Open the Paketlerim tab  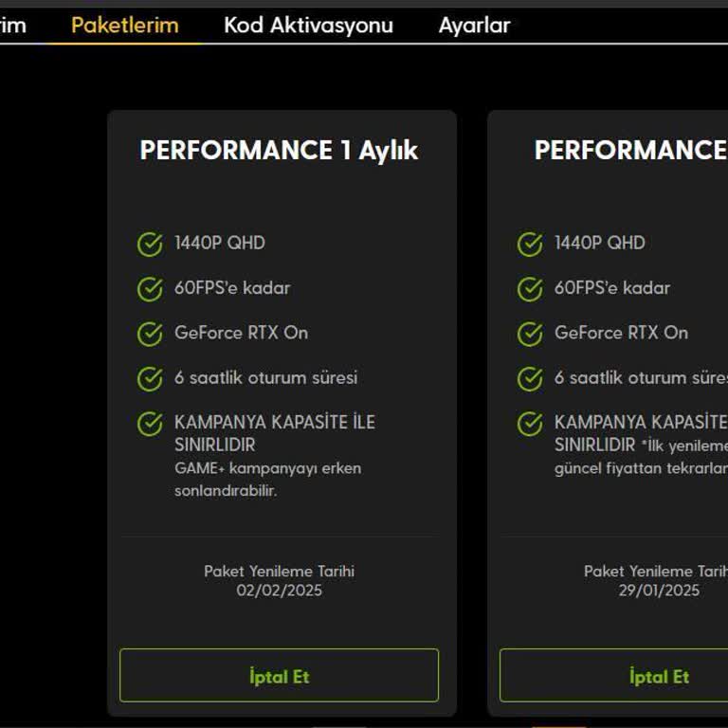124,26
